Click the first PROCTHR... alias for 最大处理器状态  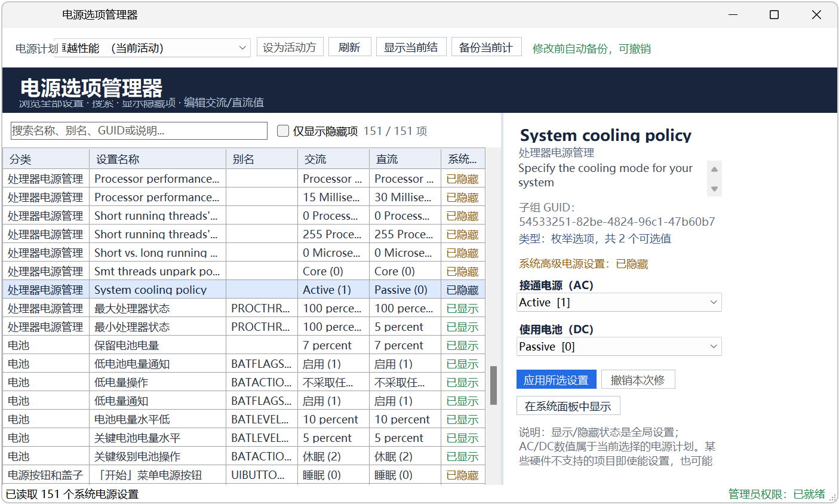[x=262, y=308]
